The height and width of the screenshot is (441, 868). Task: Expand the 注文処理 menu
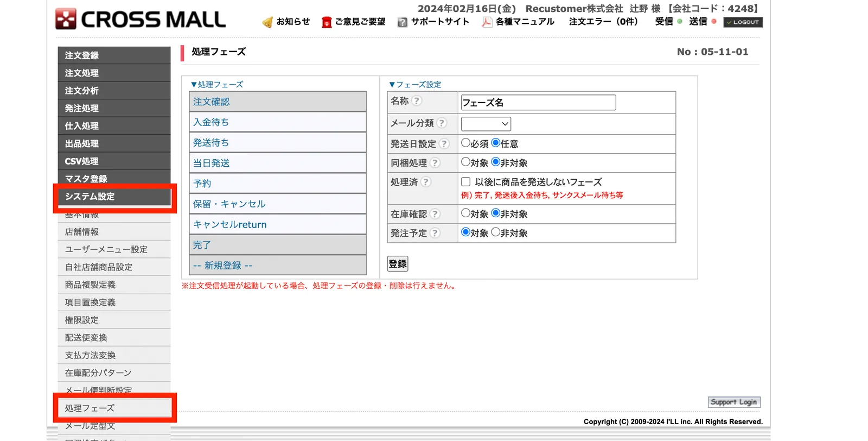click(x=114, y=73)
